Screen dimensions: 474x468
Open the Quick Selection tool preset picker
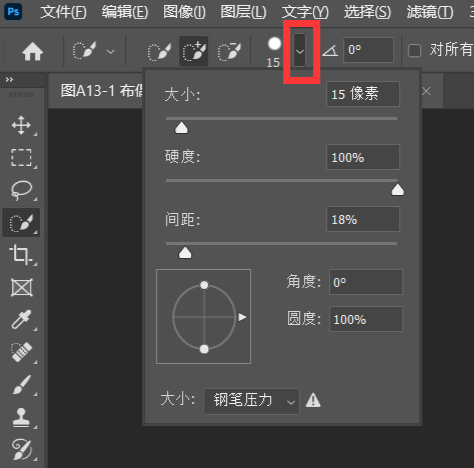tap(110, 52)
